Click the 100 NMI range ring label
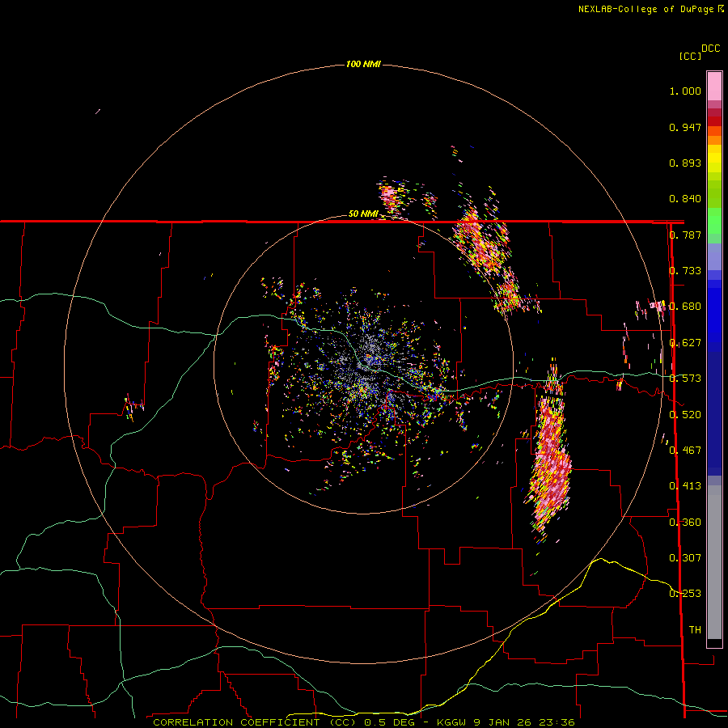This screenshot has height=728, width=728. [363, 64]
